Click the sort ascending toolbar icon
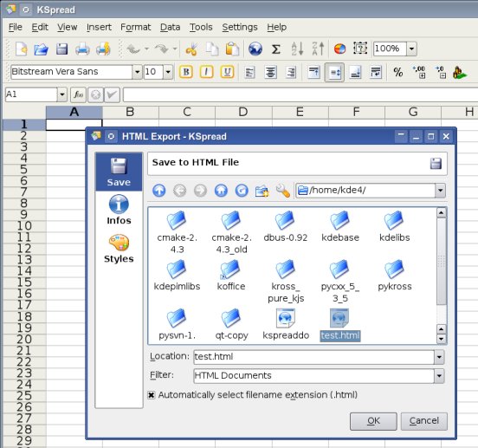Screen dimensions: 478x448 [297, 49]
